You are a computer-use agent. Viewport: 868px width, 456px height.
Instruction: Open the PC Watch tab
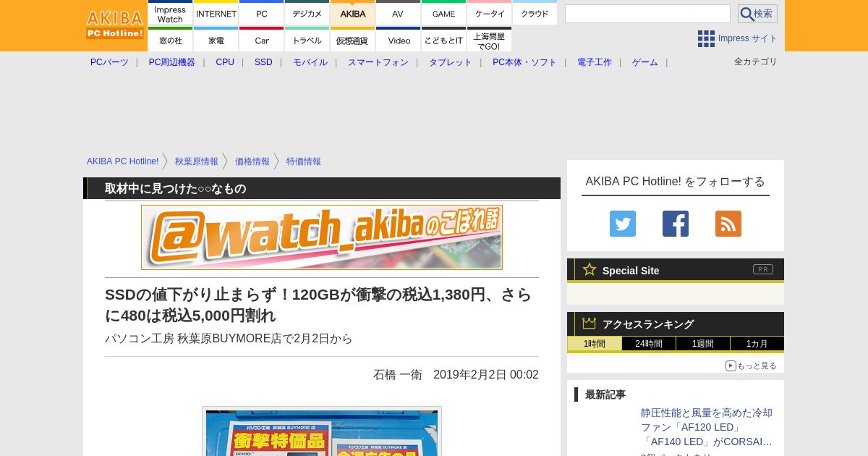click(262, 13)
